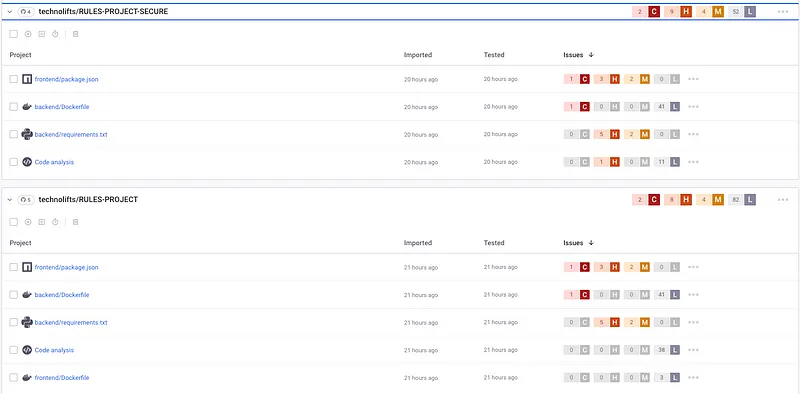Image resolution: width=800 pixels, height=394 pixels.
Task: Sort by Issues column header in RULES-PROJECT-SECURE
Action: click(573, 55)
